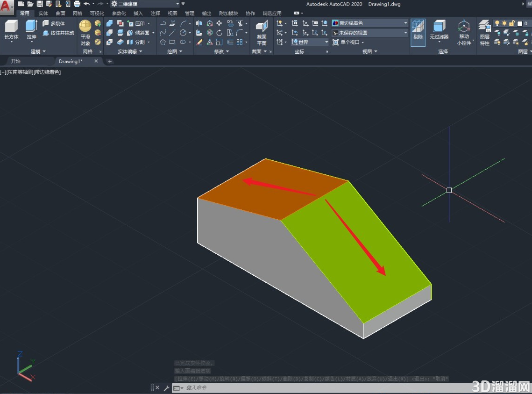Screen dimensions: 532x394
Task: Switch to the 实体 ribbon tab
Action: pos(43,13)
